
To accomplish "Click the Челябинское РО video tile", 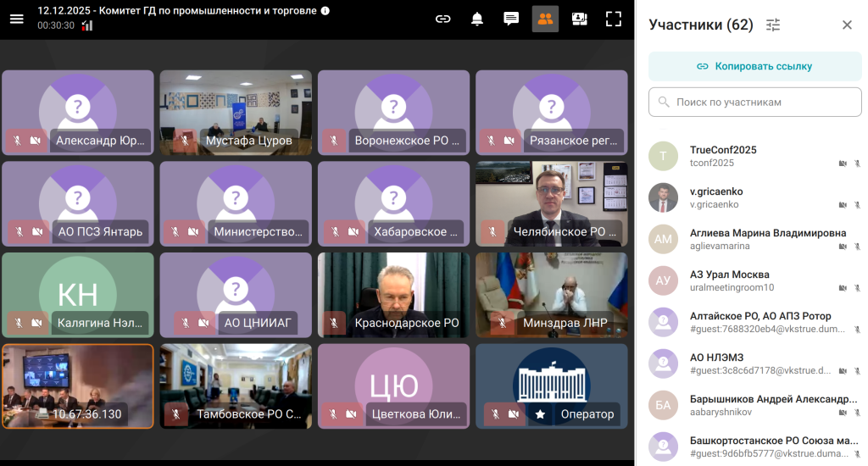I will pos(552,204).
